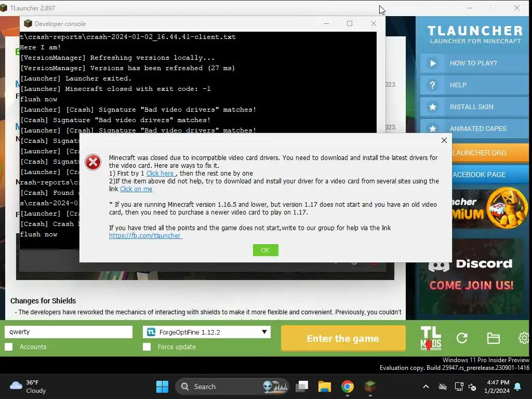The height and width of the screenshot is (399, 532).
Task: Open the HELP sidebar entry
Action: (474, 85)
